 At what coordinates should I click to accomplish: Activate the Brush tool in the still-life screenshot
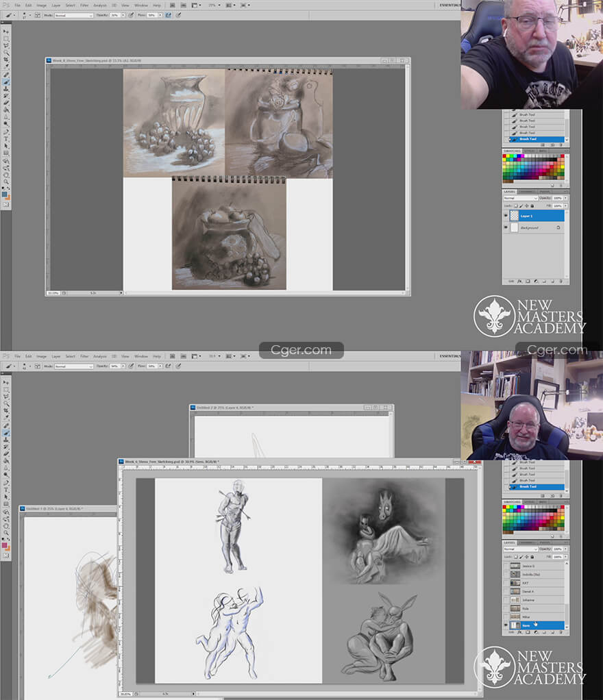5,82
